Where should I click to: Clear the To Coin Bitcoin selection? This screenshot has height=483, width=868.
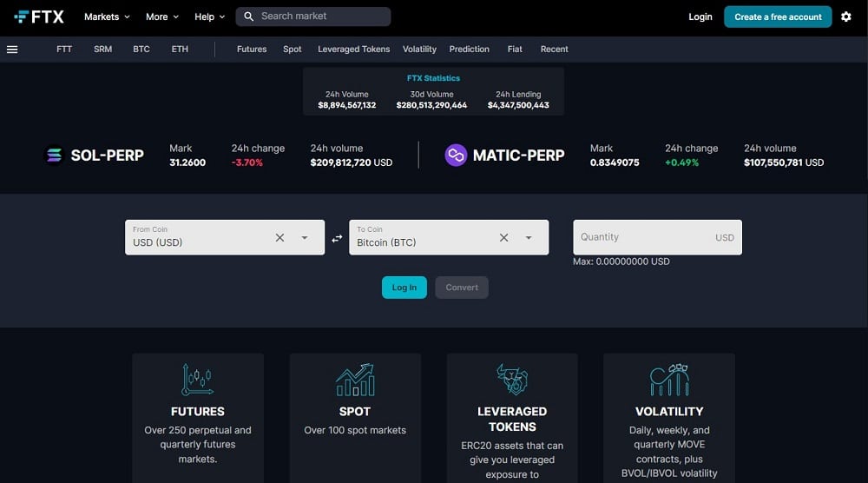[503, 238]
